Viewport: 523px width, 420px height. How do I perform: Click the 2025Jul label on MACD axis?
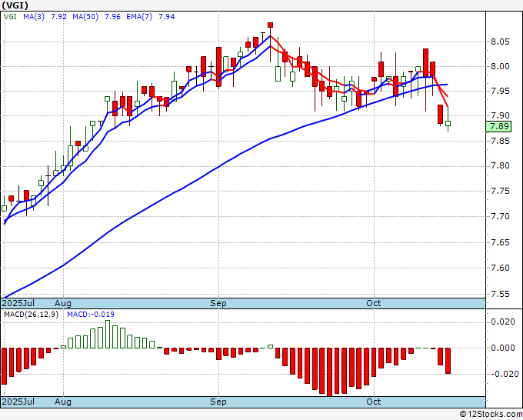18,402
